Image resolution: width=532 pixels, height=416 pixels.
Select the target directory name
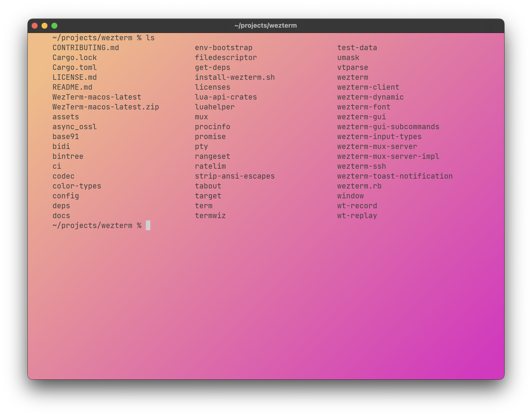[208, 196]
